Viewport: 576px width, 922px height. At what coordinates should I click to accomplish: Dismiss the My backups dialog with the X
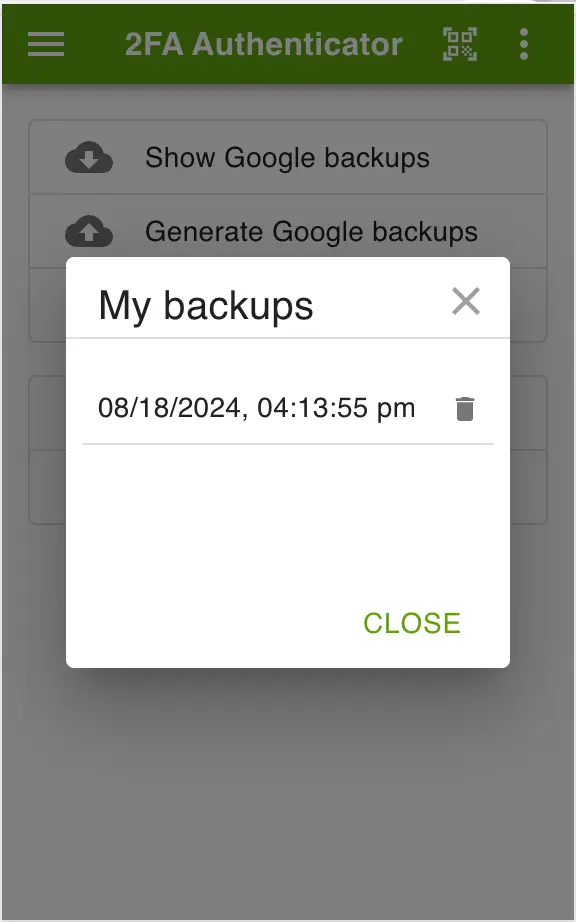coord(466,301)
